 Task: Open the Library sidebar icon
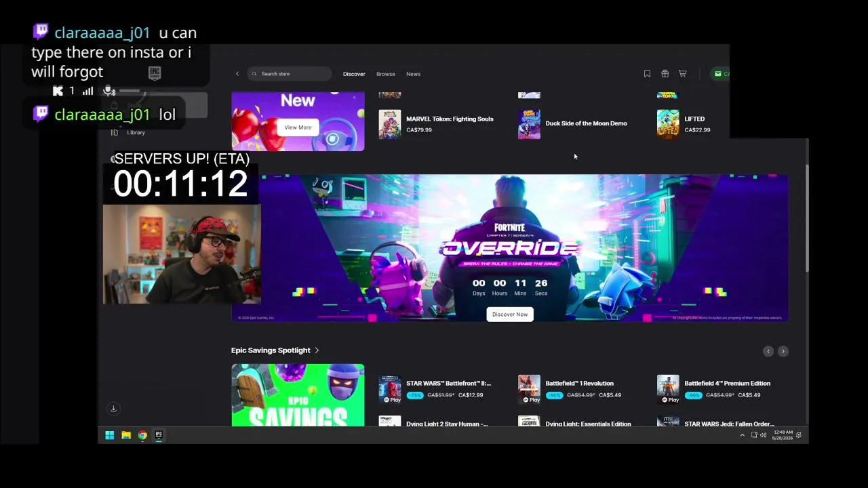(114, 132)
